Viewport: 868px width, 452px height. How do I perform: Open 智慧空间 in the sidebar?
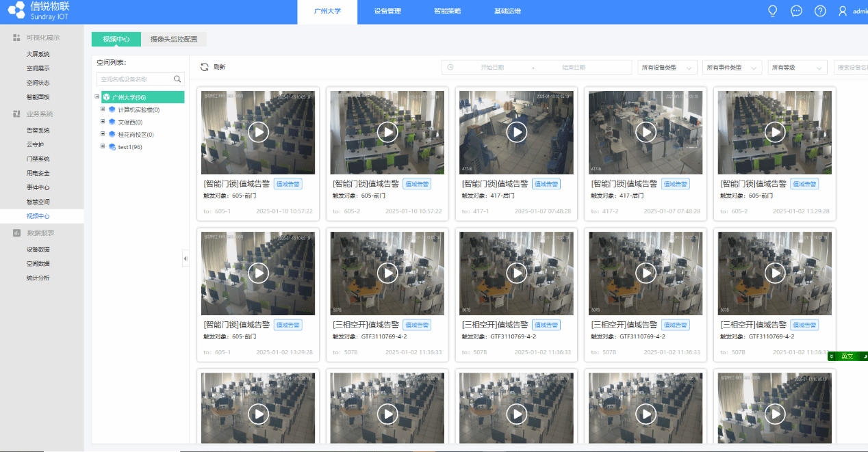coord(38,202)
